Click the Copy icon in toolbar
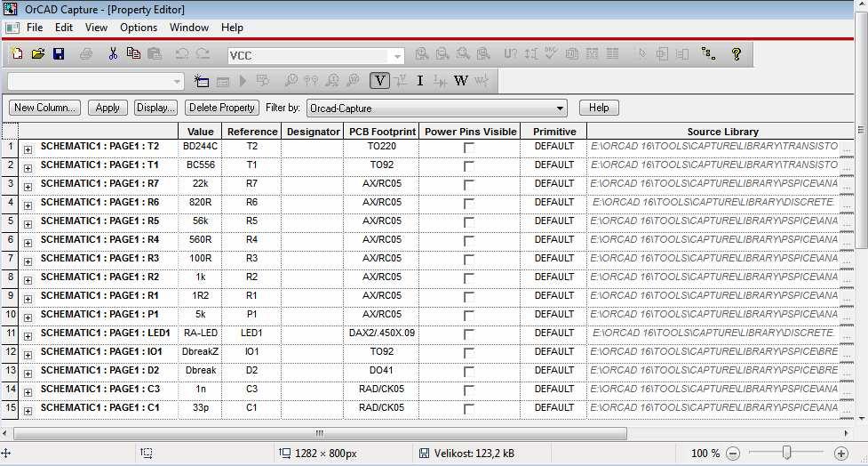This screenshot has width=868, height=466. pyautogui.click(x=133, y=53)
